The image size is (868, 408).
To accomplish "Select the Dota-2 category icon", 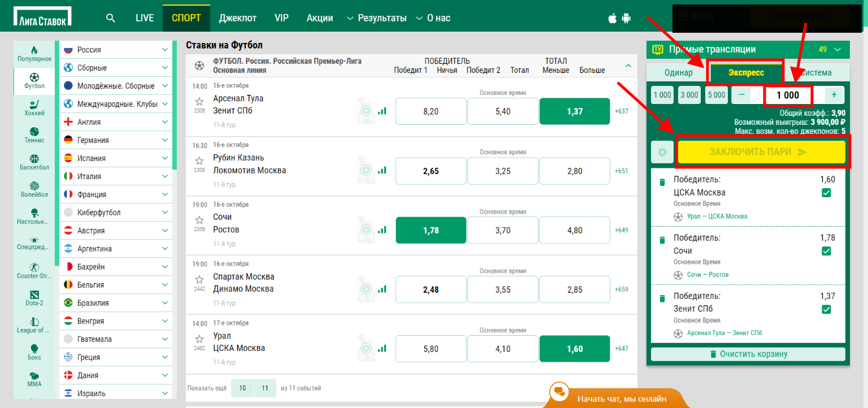I will click(34, 298).
